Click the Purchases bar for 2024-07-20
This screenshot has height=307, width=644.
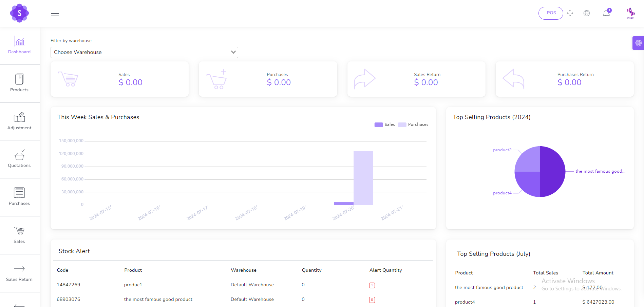363,178
